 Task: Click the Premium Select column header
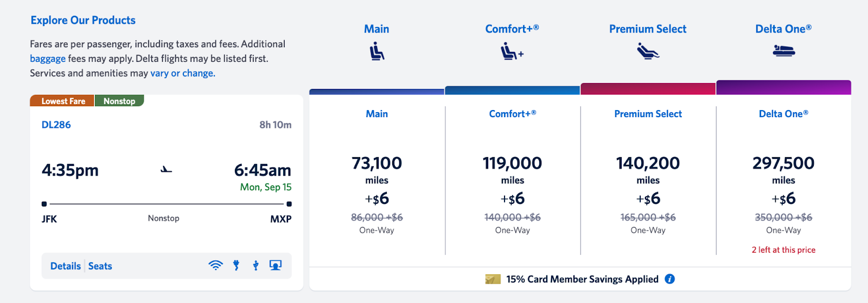click(648, 29)
